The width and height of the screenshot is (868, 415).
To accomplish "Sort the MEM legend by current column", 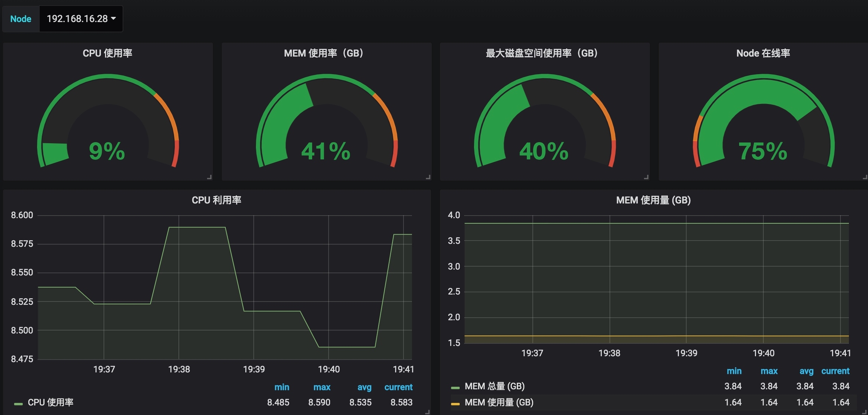I will click(x=835, y=371).
